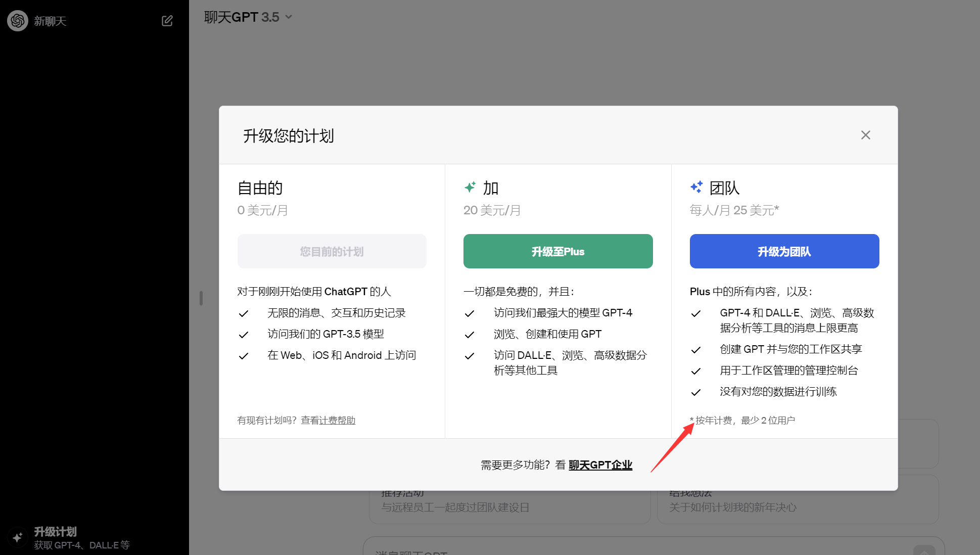Click the 20 美元/月 price text
The height and width of the screenshot is (555, 980).
pyautogui.click(x=492, y=210)
